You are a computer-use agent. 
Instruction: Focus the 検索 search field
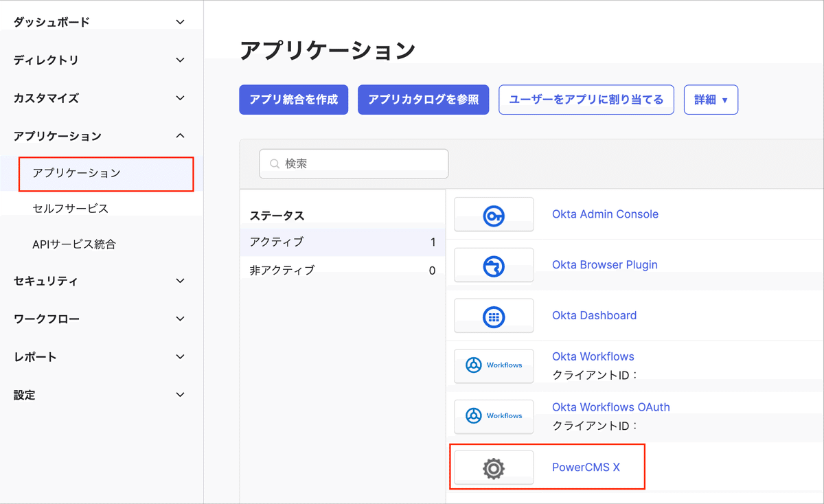click(x=354, y=164)
